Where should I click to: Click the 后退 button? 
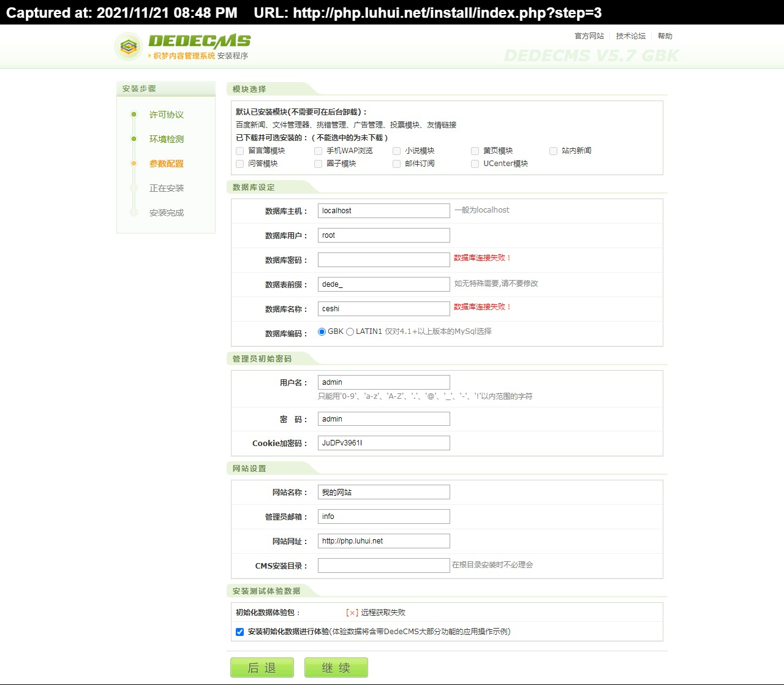262,668
